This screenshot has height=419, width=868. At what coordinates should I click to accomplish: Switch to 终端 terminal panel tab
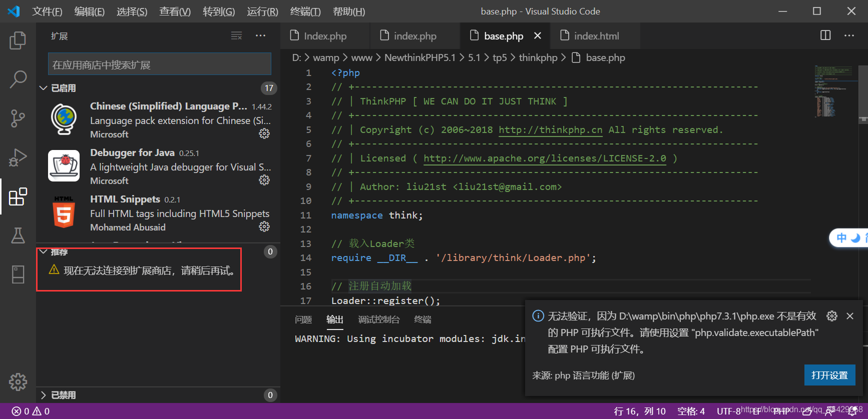pos(423,319)
